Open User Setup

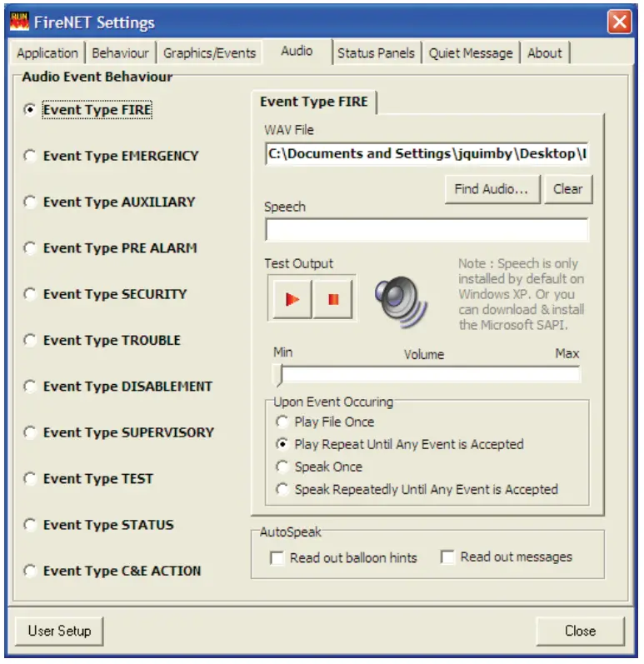59,631
